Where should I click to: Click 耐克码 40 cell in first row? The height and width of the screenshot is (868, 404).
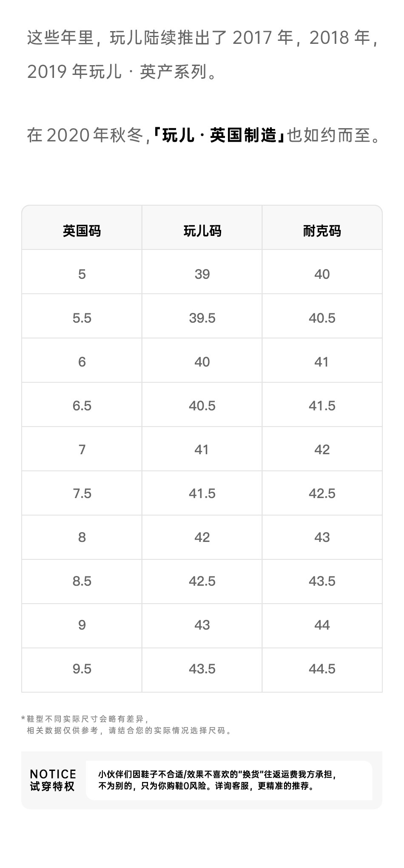pos(322,274)
